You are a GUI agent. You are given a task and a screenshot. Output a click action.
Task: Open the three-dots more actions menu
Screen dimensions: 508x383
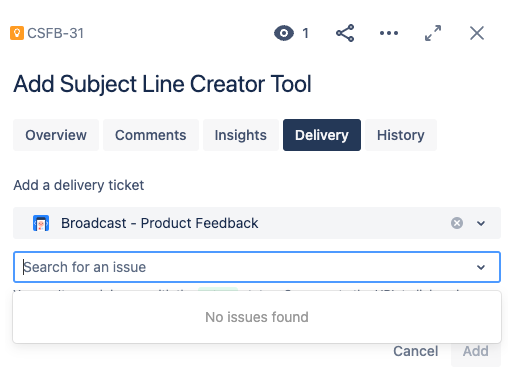coord(389,33)
